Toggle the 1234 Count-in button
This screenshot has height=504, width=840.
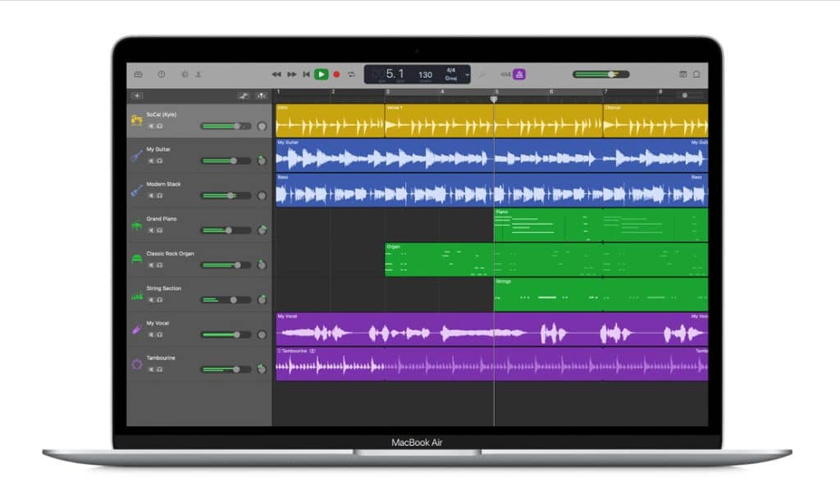click(x=505, y=75)
